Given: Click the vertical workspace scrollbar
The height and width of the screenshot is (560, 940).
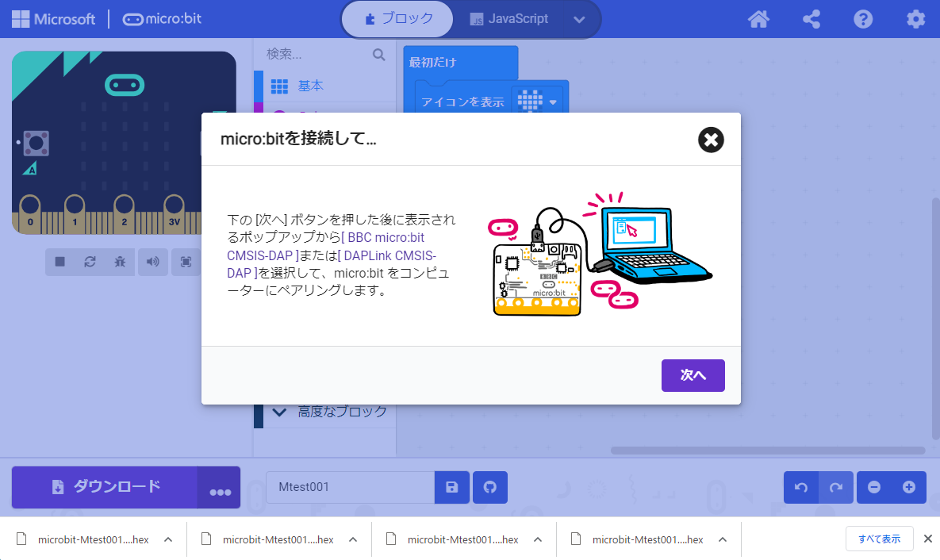Looking at the screenshot, I should coord(935,318).
